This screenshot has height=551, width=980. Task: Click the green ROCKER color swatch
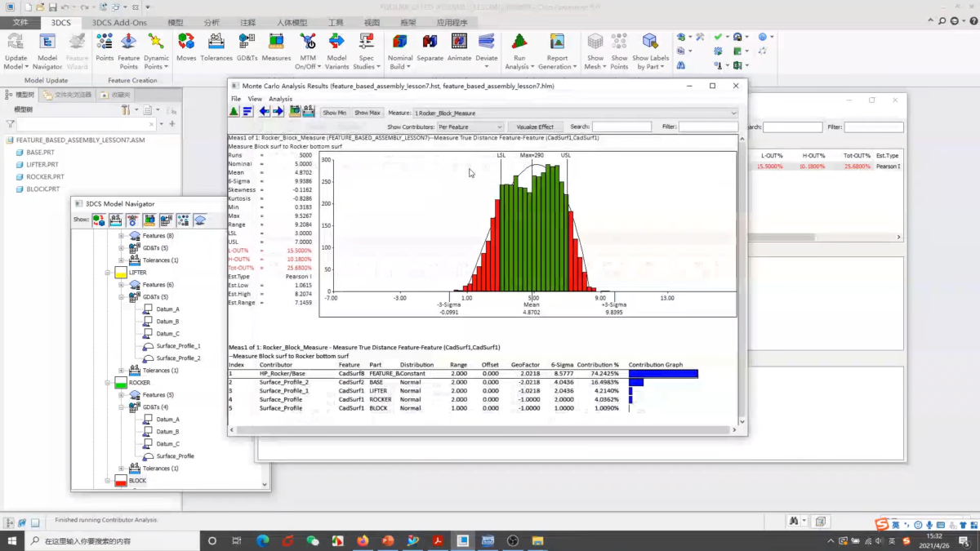point(121,383)
